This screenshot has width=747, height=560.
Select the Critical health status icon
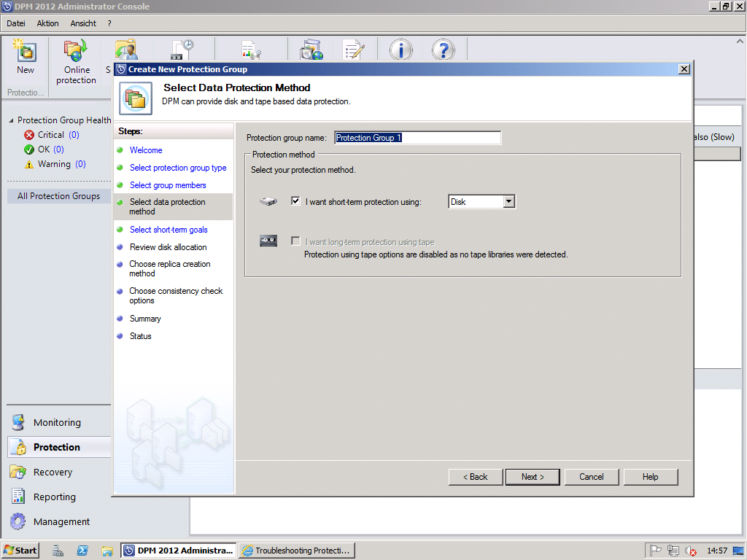[x=29, y=135]
